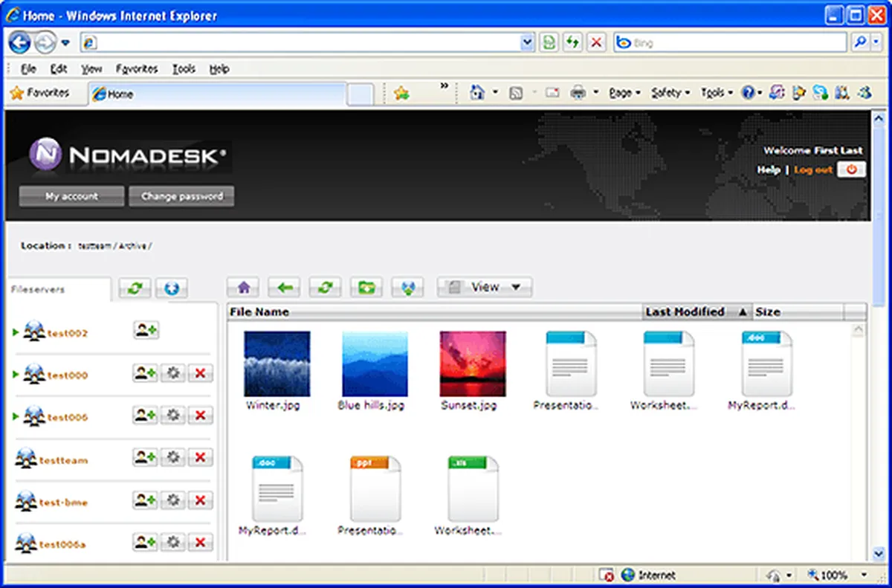Open the search provider dropdown arrow
Viewport: 892px width, 588px height.
tap(877, 42)
